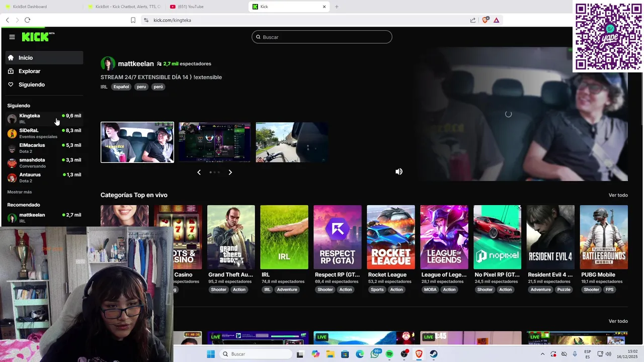The image size is (644, 362).
Task: Show previous featured stream
Action: [199, 172]
